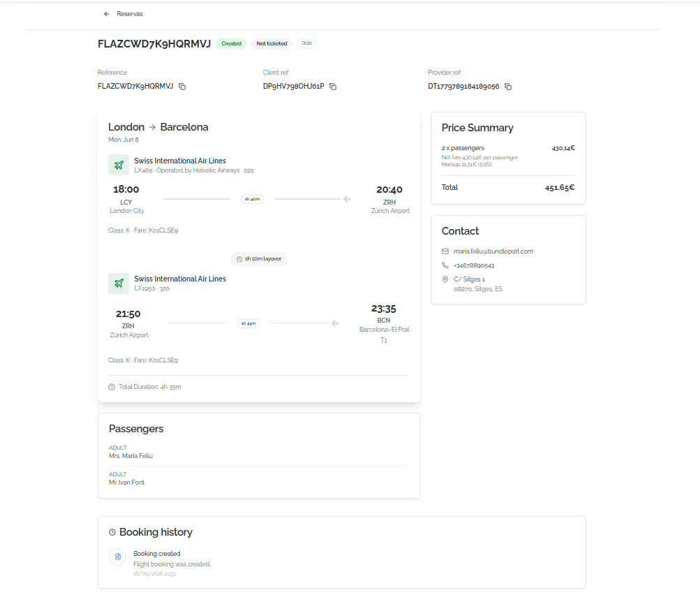Click the Total 451,65€ amount

(x=560, y=188)
